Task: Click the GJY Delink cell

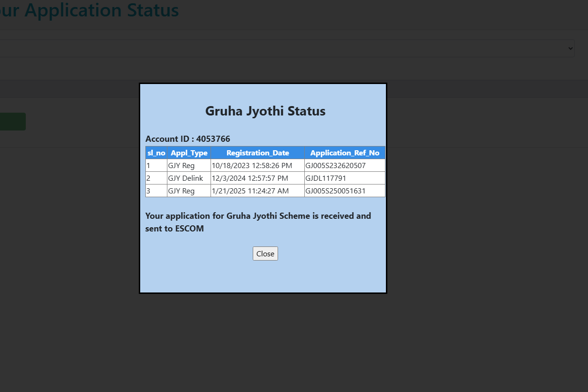Action: tap(189, 178)
